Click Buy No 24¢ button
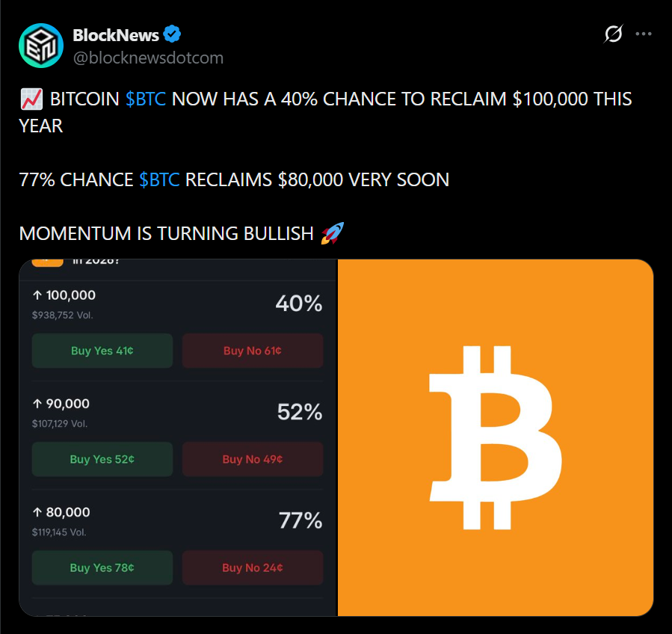The image size is (672, 634). point(253,567)
